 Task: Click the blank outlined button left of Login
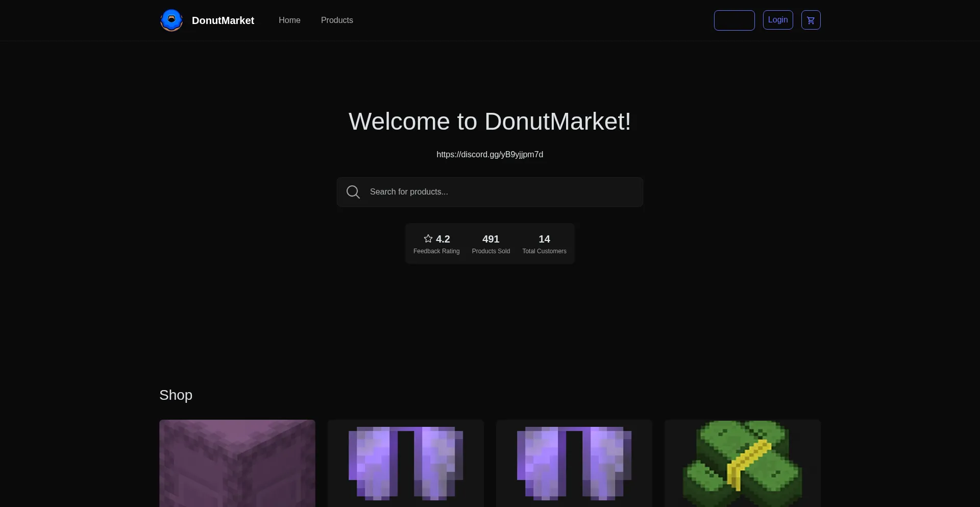pos(734,20)
